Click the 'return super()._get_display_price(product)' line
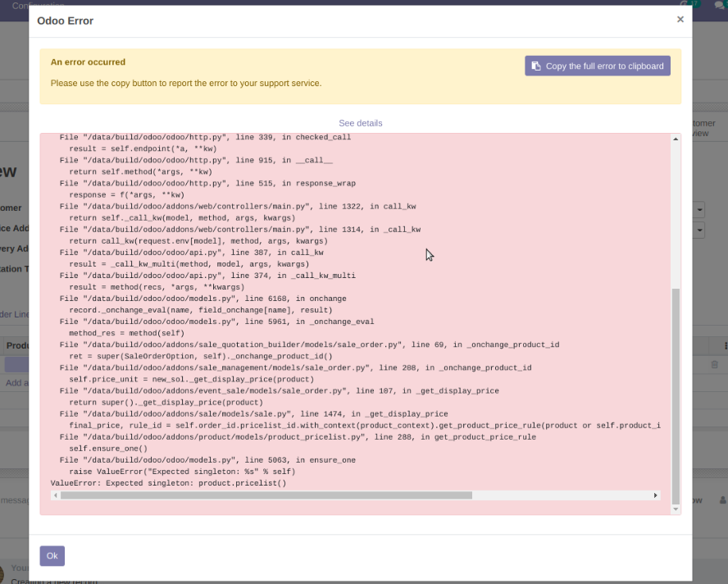The image size is (728, 584). (x=166, y=403)
